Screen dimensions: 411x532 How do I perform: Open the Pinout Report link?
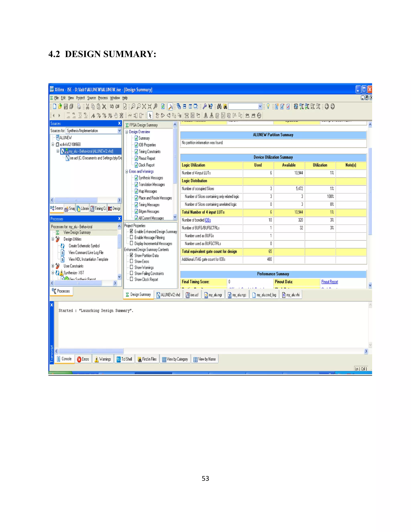pos(330,282)
